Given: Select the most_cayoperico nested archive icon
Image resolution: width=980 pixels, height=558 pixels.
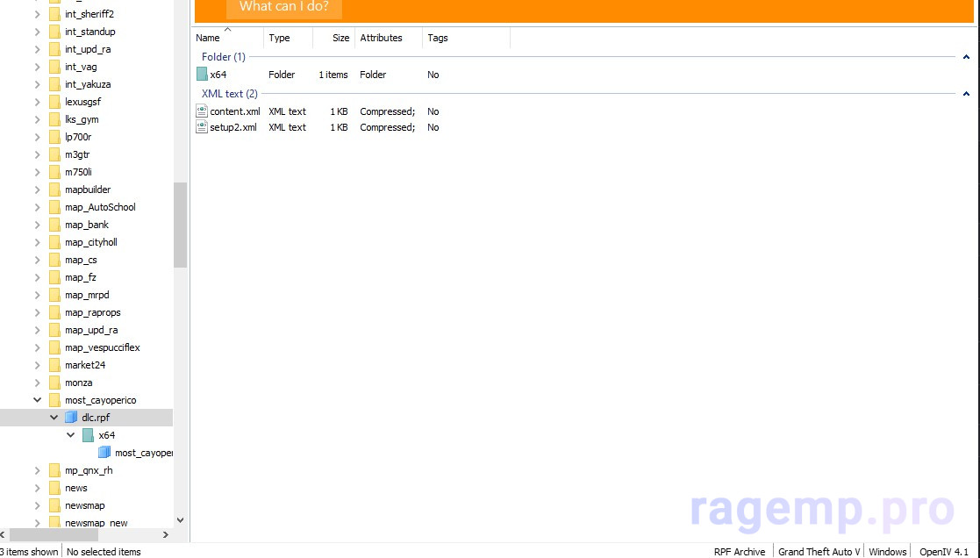Looking at the screenshot, I should (x=104, y=453).
